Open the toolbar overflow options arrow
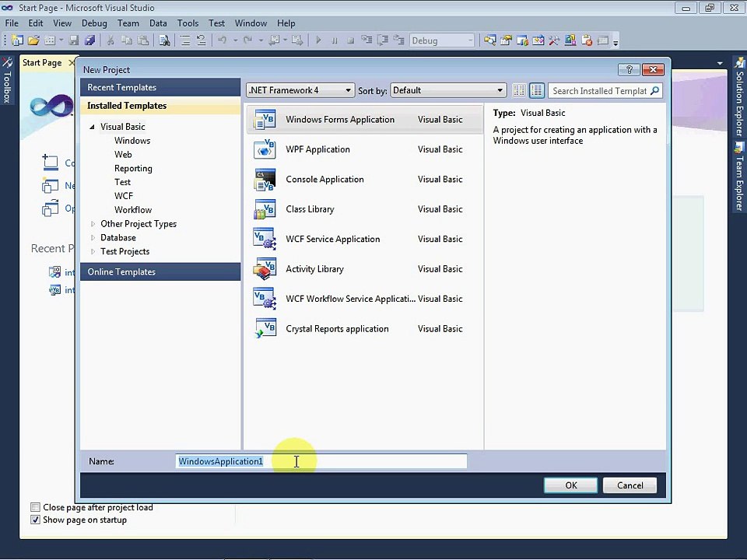The height and width of the screenshot is (560, 747). 615,42
